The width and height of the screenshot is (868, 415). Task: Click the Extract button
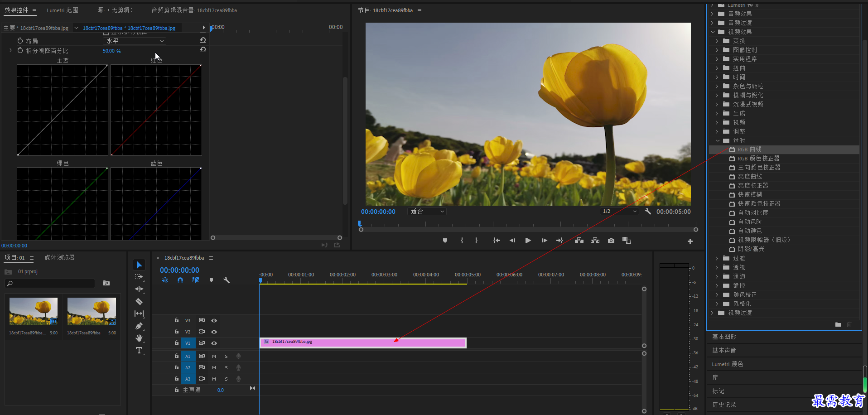[595, 241]
